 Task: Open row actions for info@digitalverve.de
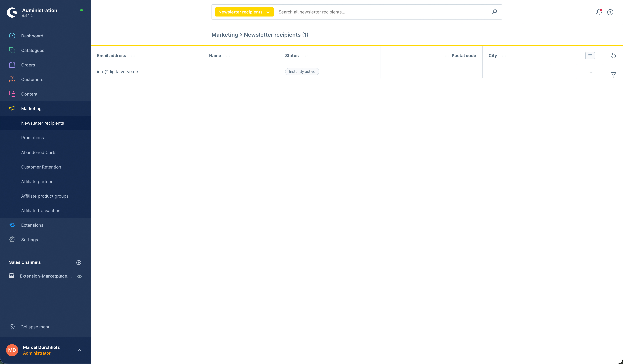click(590, 72)
